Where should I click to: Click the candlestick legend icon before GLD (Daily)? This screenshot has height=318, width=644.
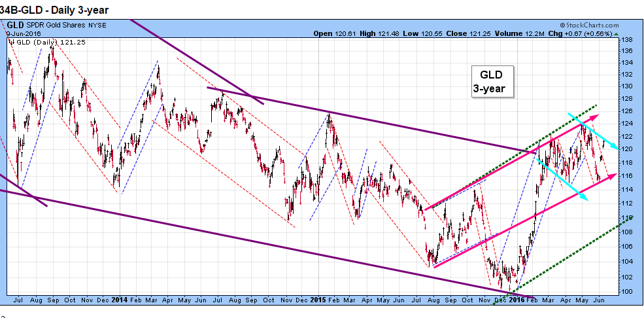point(12,41)
